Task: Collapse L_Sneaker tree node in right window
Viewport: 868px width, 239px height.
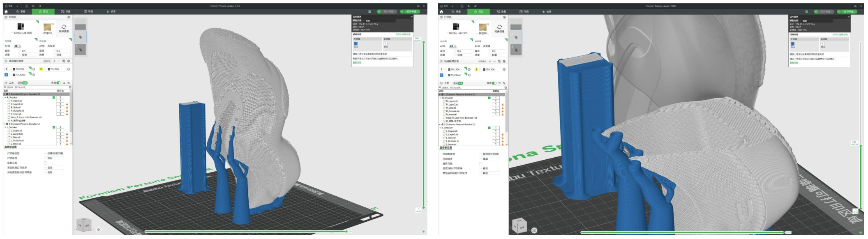Action: 441,128
